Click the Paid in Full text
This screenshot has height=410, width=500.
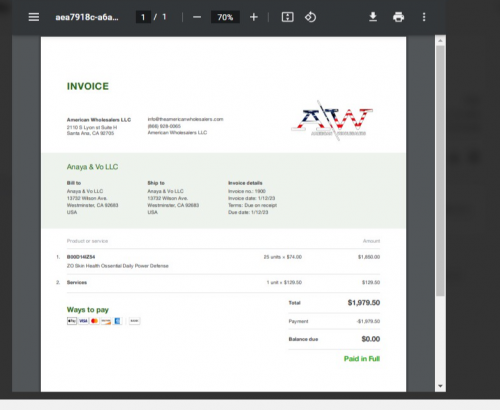pyautogui.click(x=362, y=359)
